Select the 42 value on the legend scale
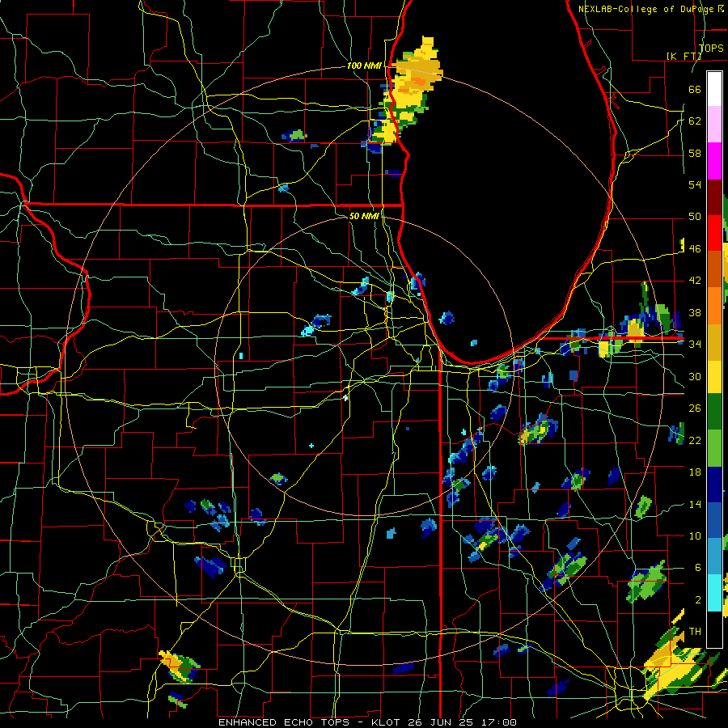The height and width of the screenshot is (728, 728). click(695, 281)
